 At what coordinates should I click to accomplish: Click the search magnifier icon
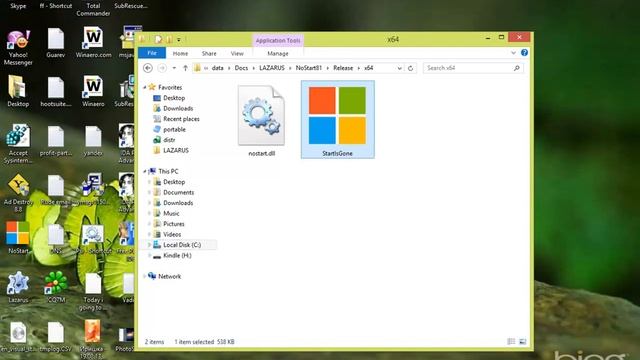click(517, 68)
